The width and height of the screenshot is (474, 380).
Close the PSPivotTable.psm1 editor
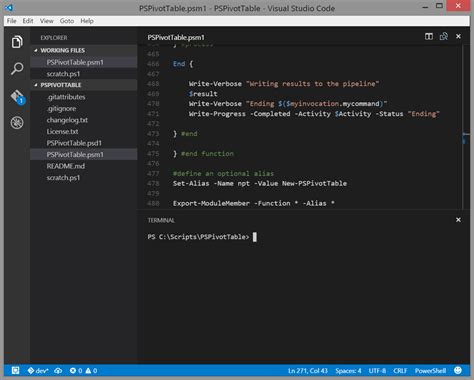458,36
